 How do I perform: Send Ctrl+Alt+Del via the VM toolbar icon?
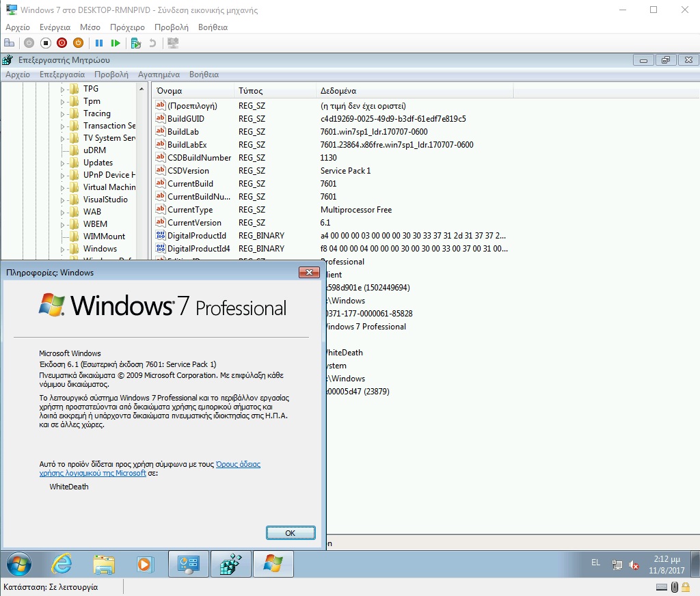click(x=9, y=43)
